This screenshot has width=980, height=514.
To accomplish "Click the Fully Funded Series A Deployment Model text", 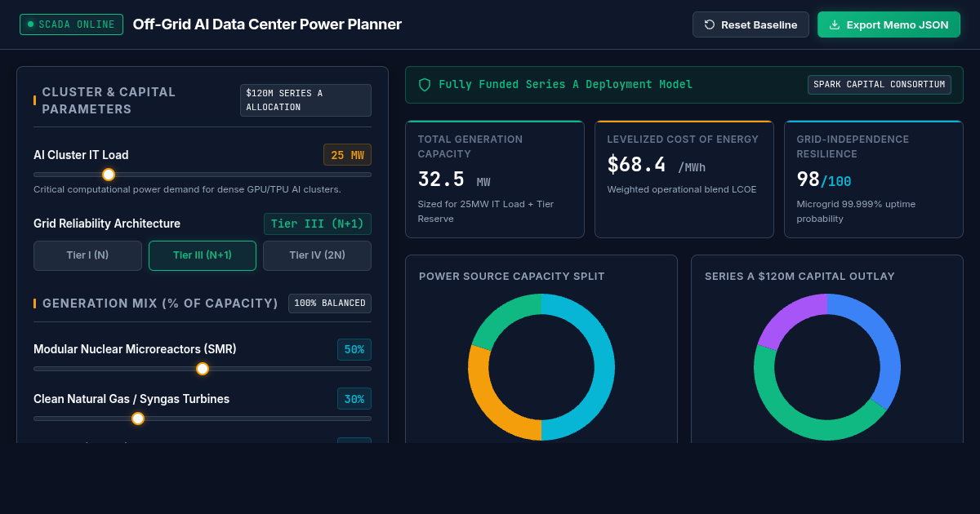I will click(x=565, y=85).
